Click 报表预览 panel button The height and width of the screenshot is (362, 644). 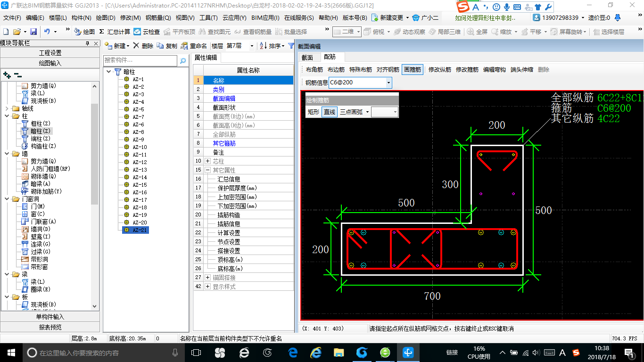pos(50,327)
